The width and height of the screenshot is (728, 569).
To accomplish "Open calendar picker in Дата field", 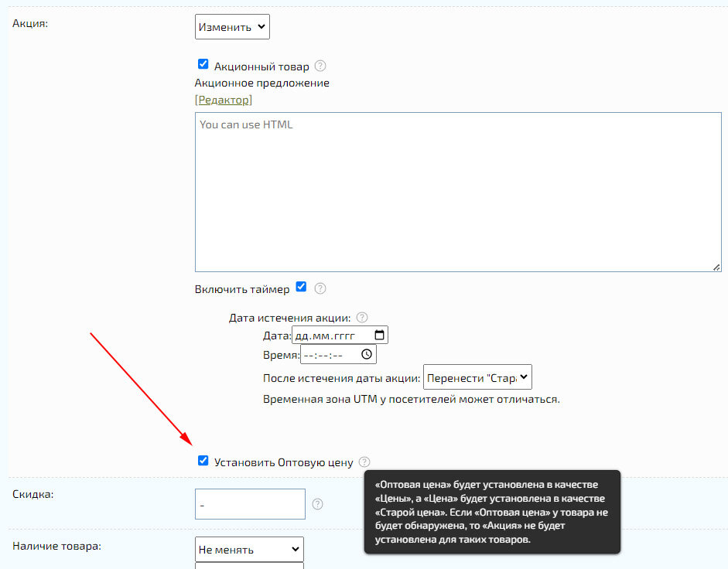I will pyautogui.click(x=379, y=336).
